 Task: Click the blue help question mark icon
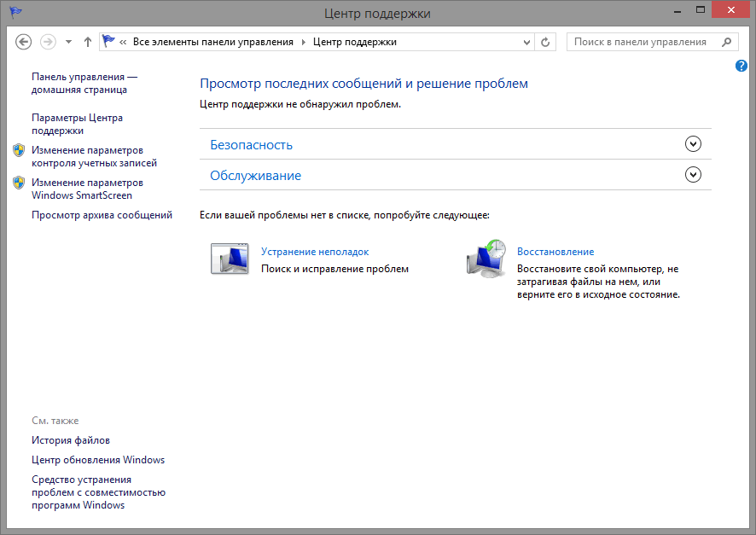[741, 66]
